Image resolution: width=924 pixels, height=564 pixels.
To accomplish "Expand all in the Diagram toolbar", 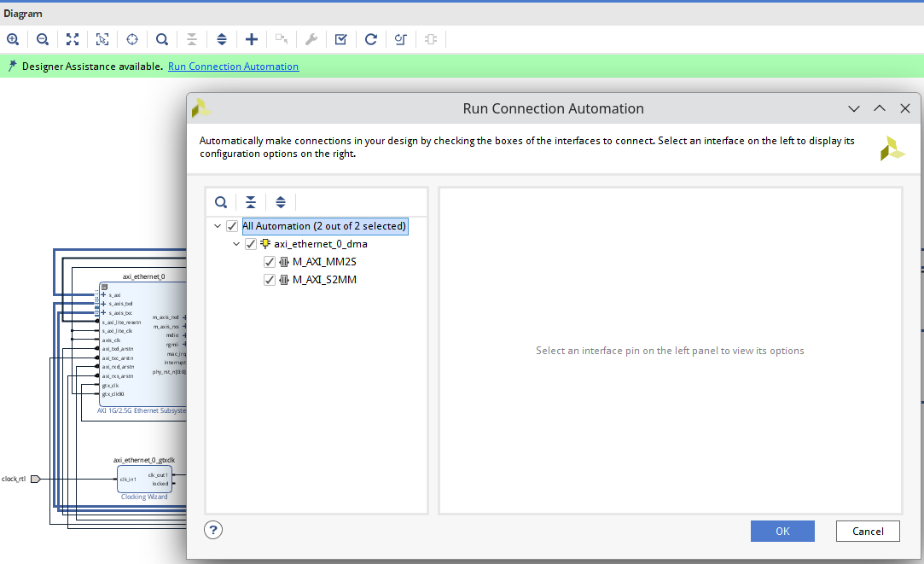I will [x=222, y=39].
